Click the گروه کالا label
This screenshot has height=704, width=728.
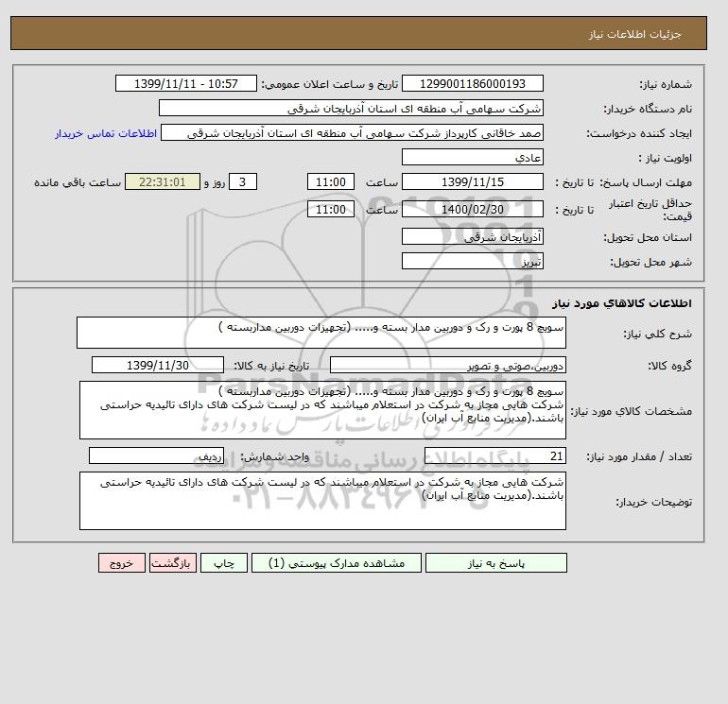point(670,366)
